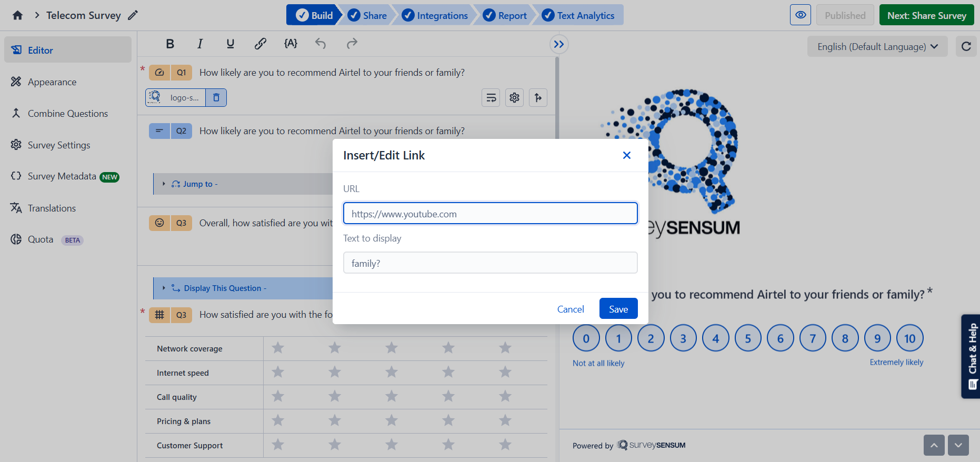
Task: Click first star for Network coverage
Action: click(278, 348)
